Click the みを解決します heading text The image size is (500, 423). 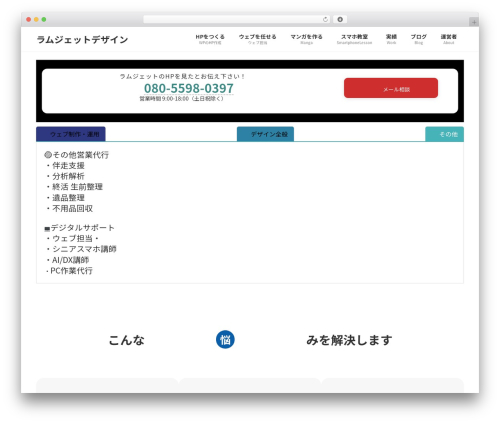point(349,340)
